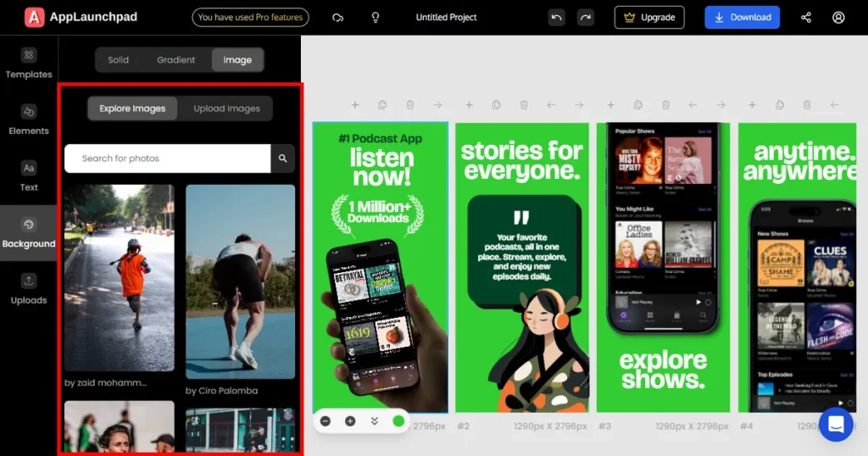This screenshot has width=868, height=456.
Task: Click the cloud save status icon
Action: click(x=338, y=17)
